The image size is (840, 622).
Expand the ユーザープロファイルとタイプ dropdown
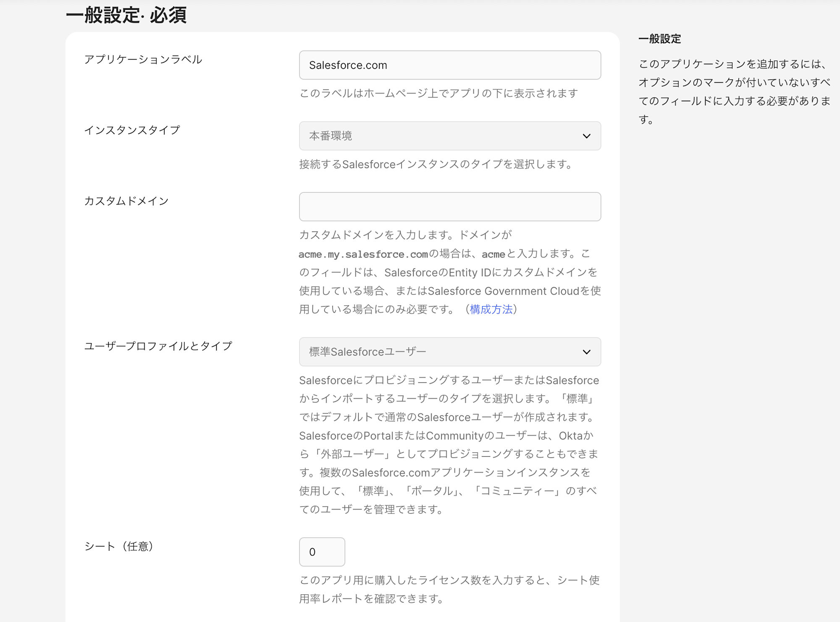[x=441, y=352]
